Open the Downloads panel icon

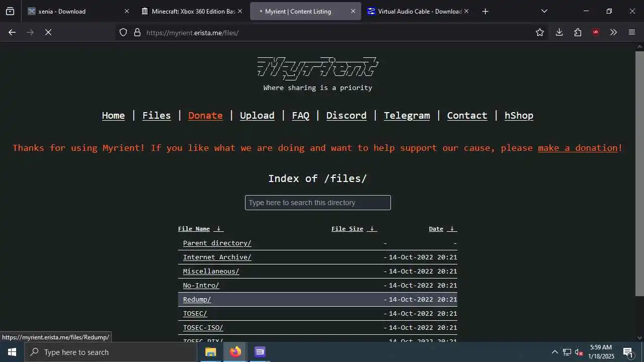(559, 32)
